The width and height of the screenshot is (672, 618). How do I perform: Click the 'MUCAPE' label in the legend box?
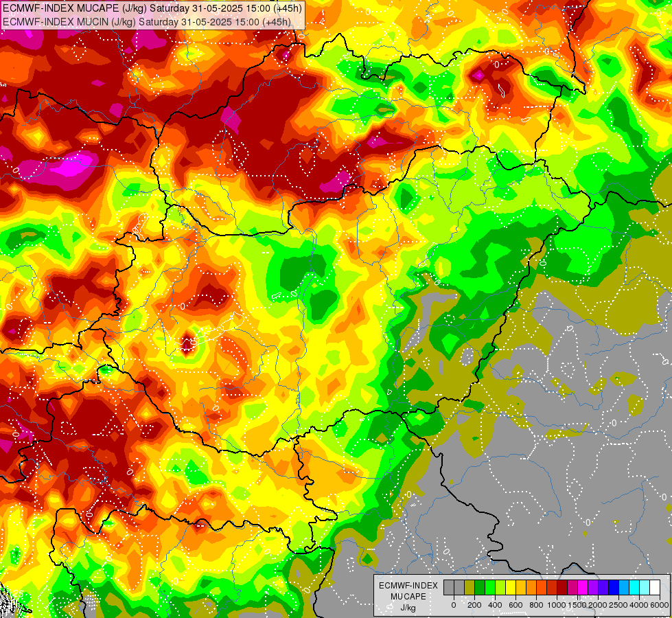click(x=408, y=597)
